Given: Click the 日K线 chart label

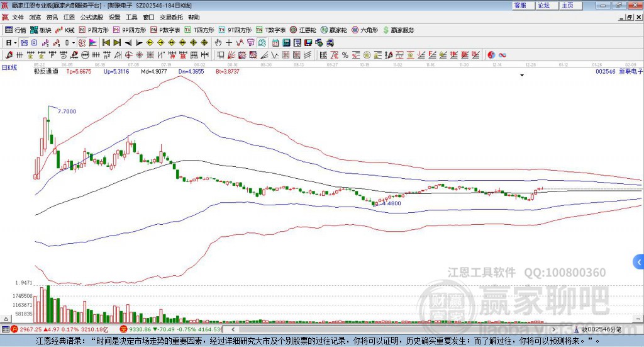Looking at the screenshot, I should [9, 67].
